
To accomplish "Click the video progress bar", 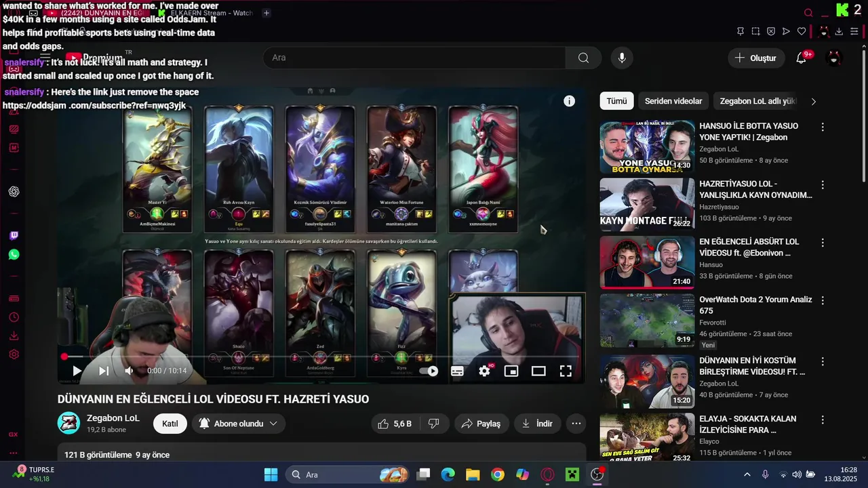I will pyautogui.click(x=321, y=357).
